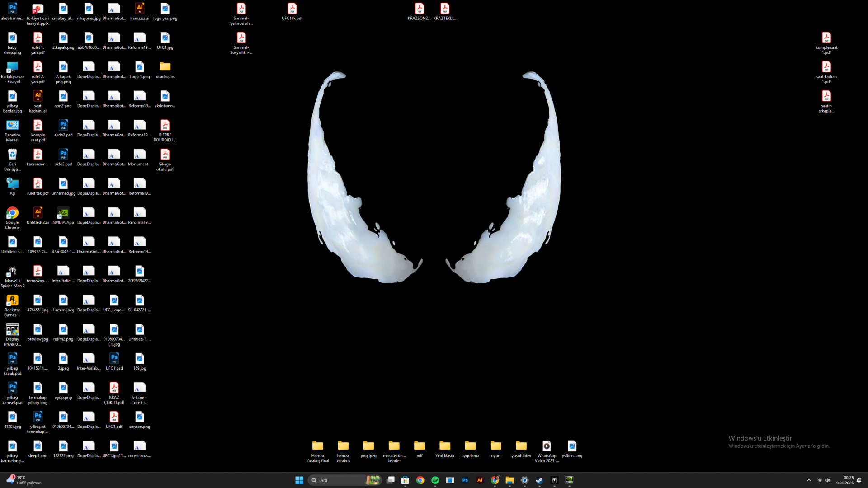Click the Wi-Fi network tray icon

point(820,480)
